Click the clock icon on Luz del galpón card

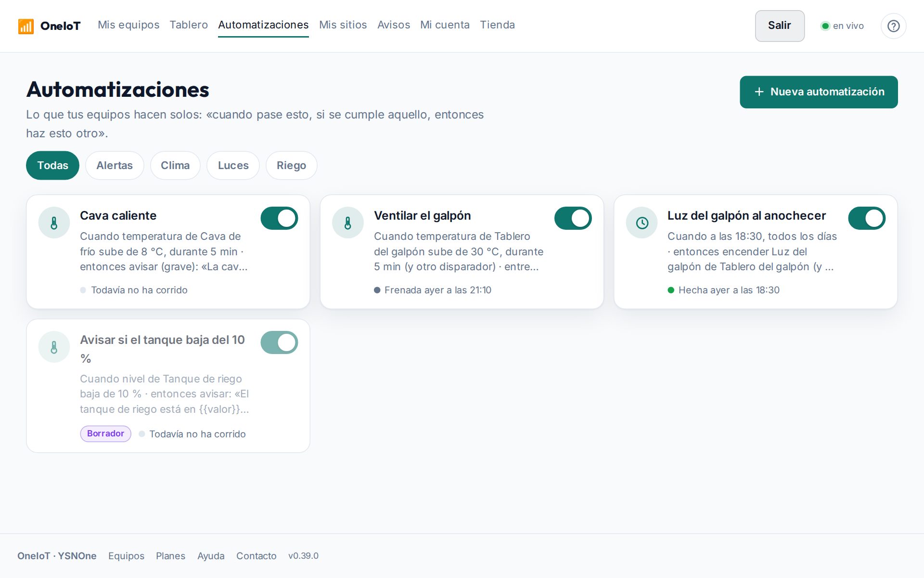[x=642, y=223]
